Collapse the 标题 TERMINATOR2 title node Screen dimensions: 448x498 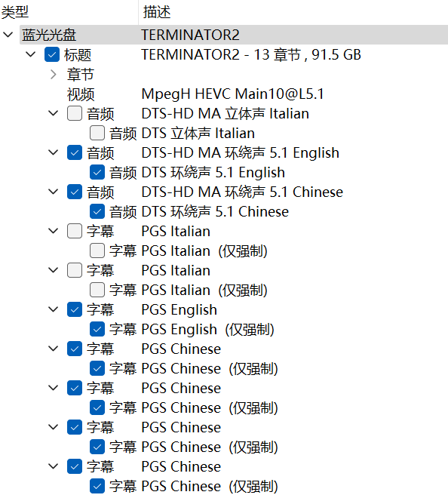30,54
